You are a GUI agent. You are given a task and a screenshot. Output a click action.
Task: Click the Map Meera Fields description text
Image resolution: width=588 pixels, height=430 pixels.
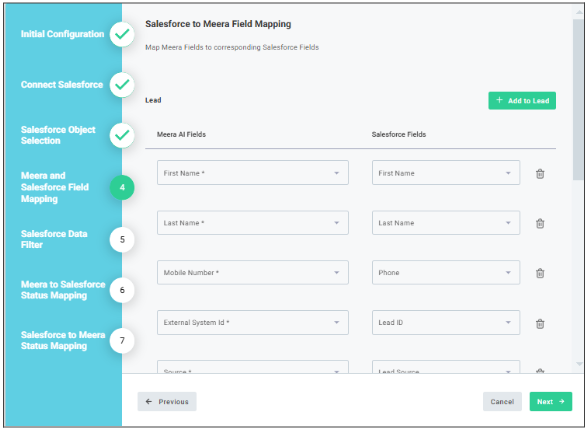232,47
